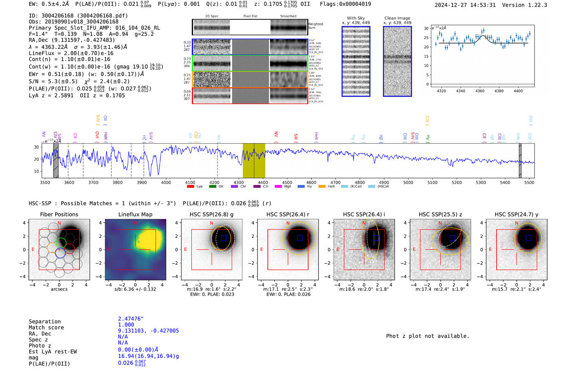Click the hatched gray band near 3550 Å
Screen dimensions: 576x392
[56, 160]
